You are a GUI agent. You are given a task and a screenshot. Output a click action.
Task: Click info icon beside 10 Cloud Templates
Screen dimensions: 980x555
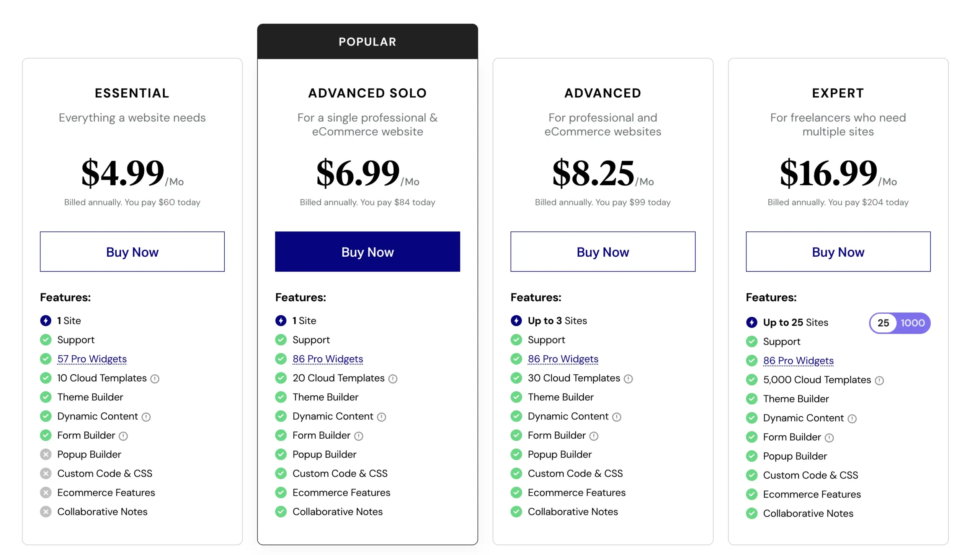(x=155, y=378)
